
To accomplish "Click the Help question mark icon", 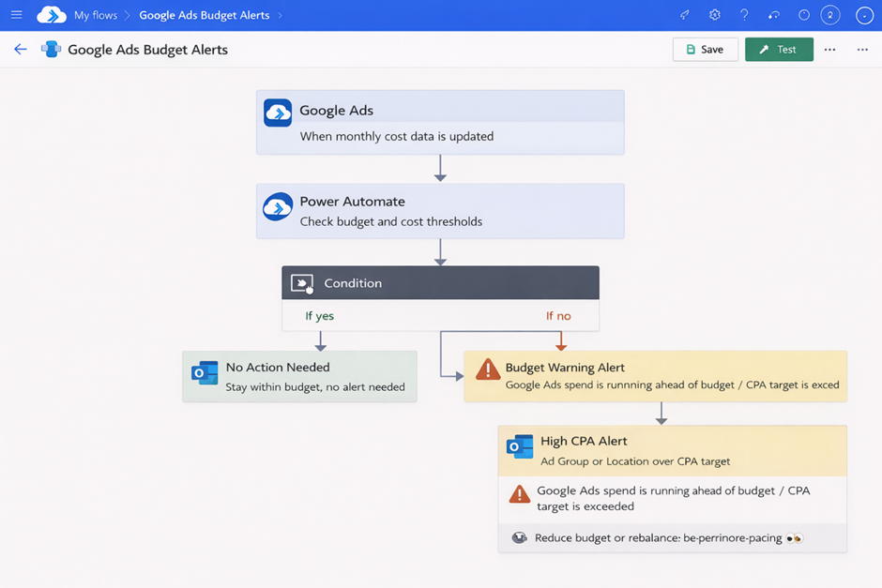I will (744, 14).
